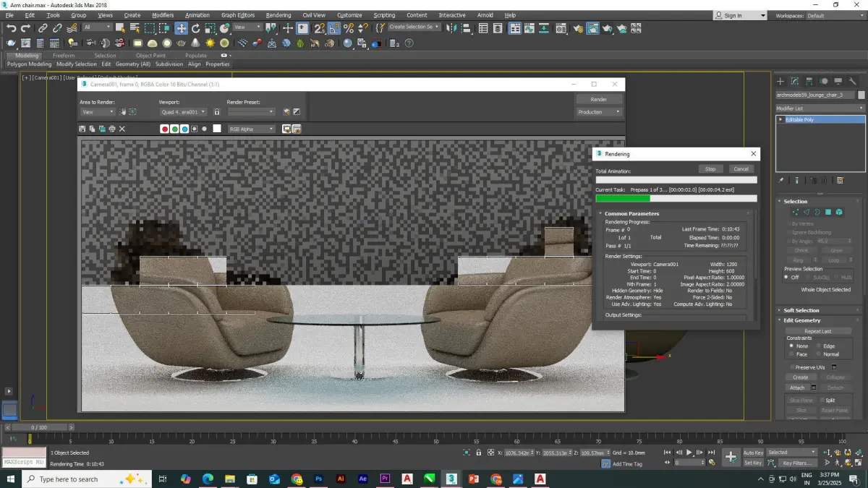Toggle the Angle Snap tool
The width and height of the screenshot is (868, 488).
point(334,28)
